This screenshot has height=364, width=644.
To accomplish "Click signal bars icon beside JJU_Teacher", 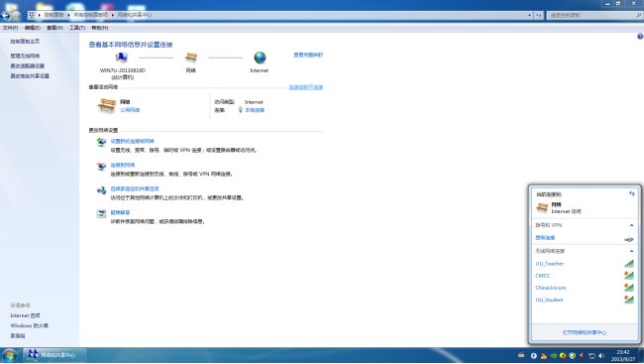I will 629,263.
